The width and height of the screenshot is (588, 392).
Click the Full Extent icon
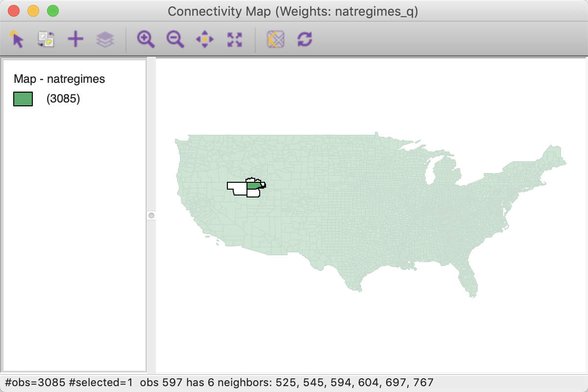click(234, 39)
